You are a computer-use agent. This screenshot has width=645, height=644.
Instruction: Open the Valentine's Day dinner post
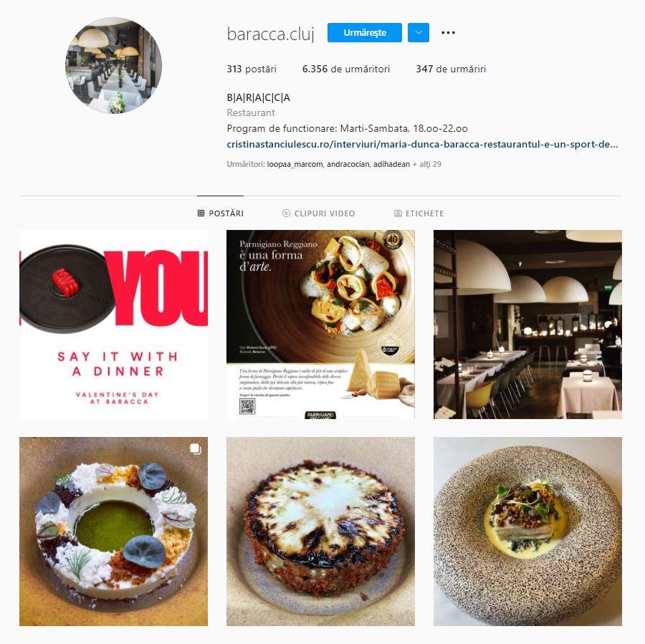pos(113,324)
